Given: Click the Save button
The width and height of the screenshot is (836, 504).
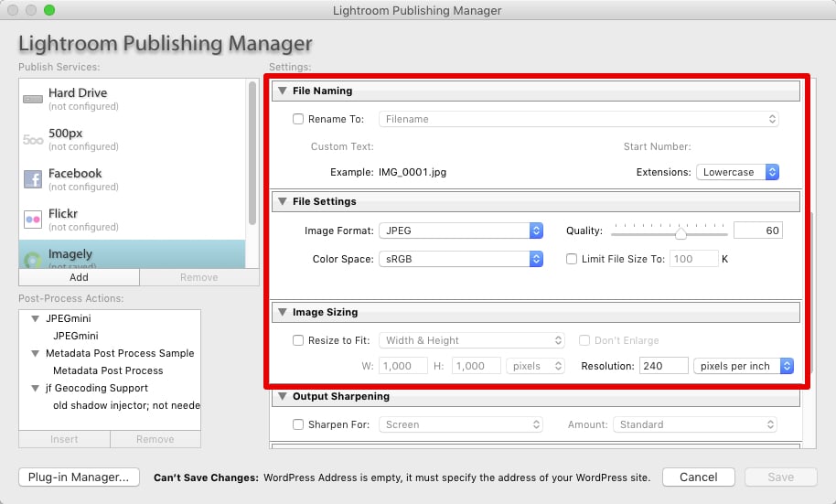Looking at the screenshot, I should click(780, 477).
